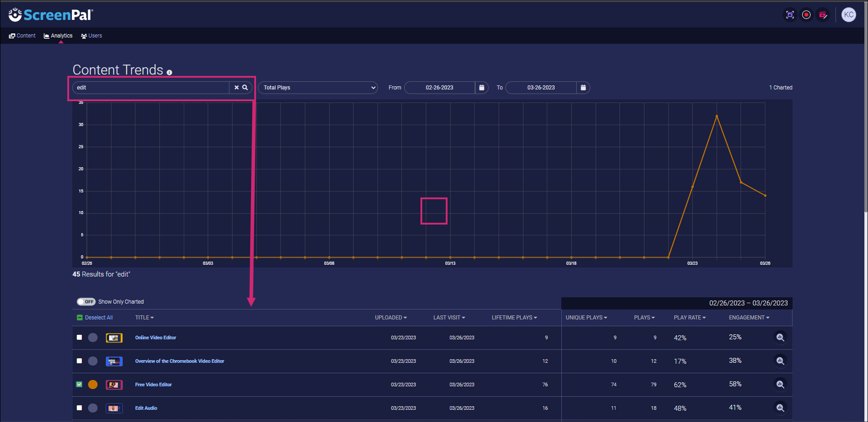Click the 76 lifetime plays value
Image resolution: width=868 pixels, height=422 pixels.
tap(545, 384)
